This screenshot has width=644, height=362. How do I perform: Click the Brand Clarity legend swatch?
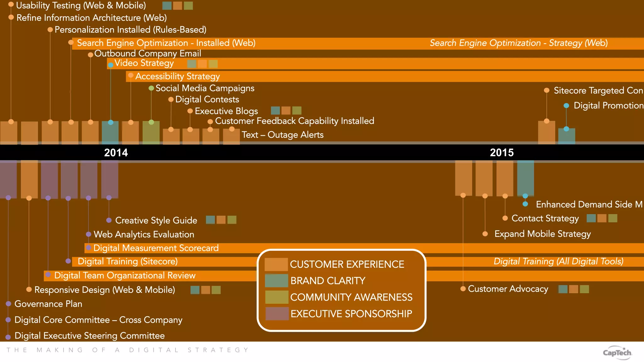[x=276, y=281]
